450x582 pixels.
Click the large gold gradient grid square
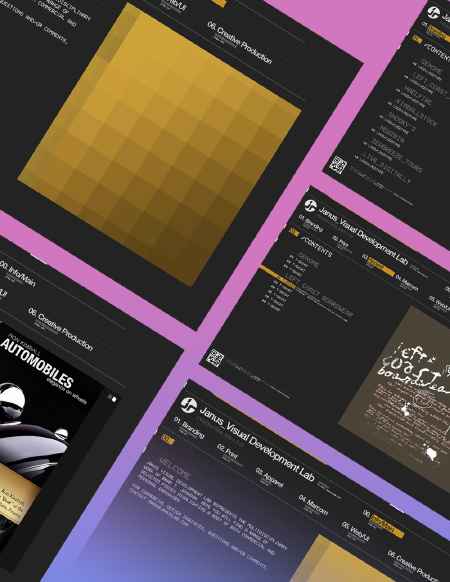160,144
